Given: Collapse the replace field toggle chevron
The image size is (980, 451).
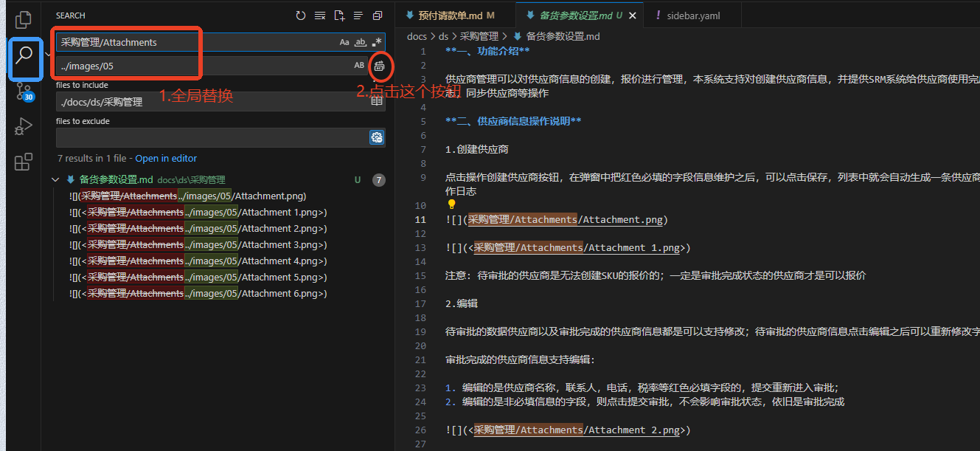Looking at the screenshot, I should coord(49,54).
